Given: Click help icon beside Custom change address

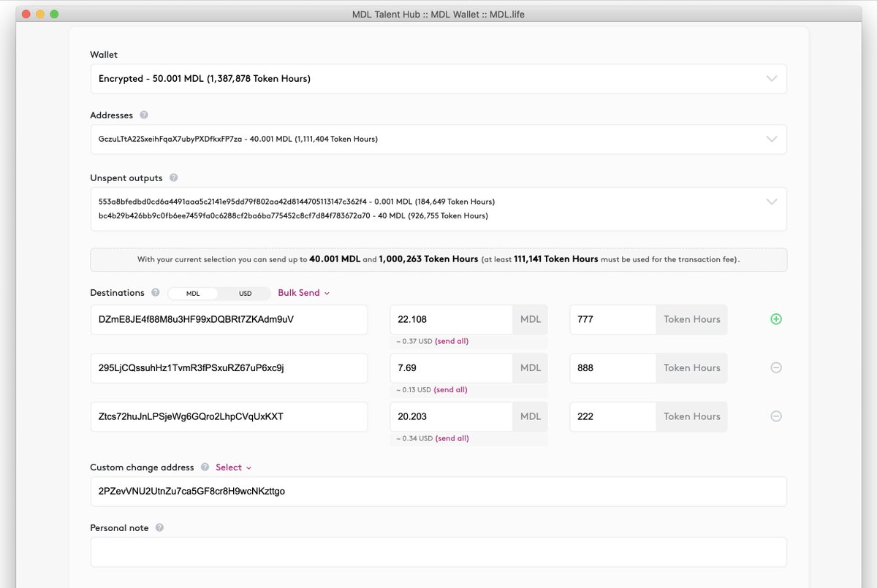Looking at the screenshot, I should point(205,467).
